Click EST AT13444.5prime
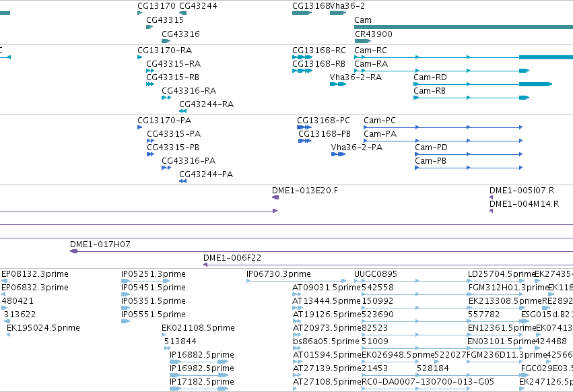The width and height of the screenshot is (573, 392). click(327, 301)
